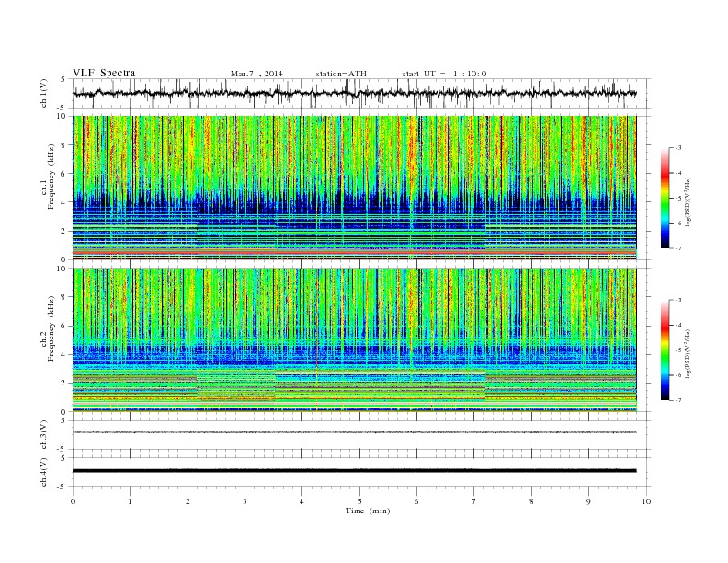Click the "ch.1(V)" waveform axis label

[44, 93]
